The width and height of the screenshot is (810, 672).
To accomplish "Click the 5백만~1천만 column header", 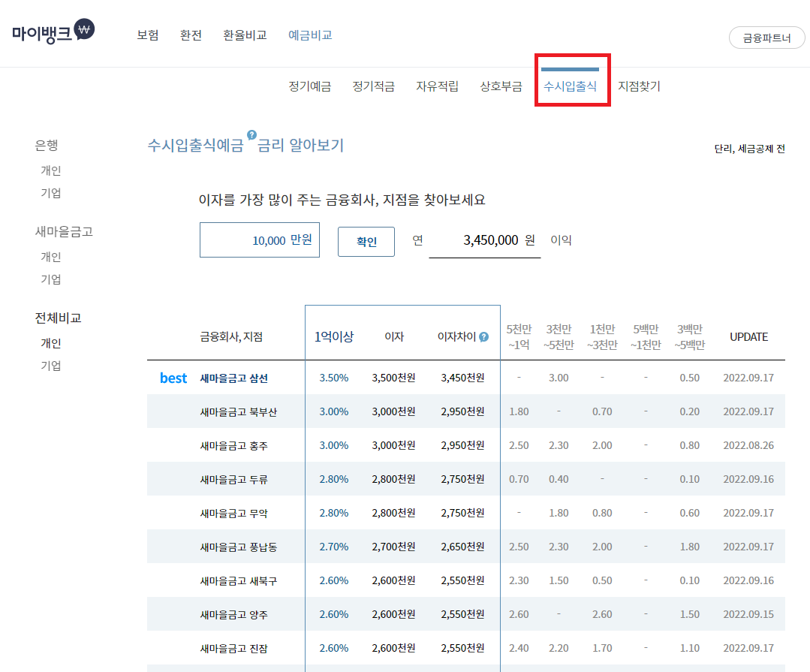I will click(646, 337).
